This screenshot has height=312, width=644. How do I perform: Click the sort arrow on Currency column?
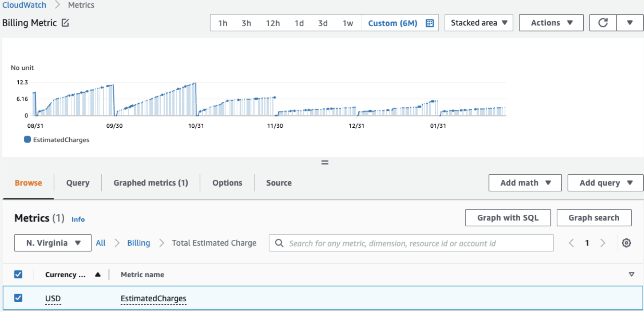point(98,275)
